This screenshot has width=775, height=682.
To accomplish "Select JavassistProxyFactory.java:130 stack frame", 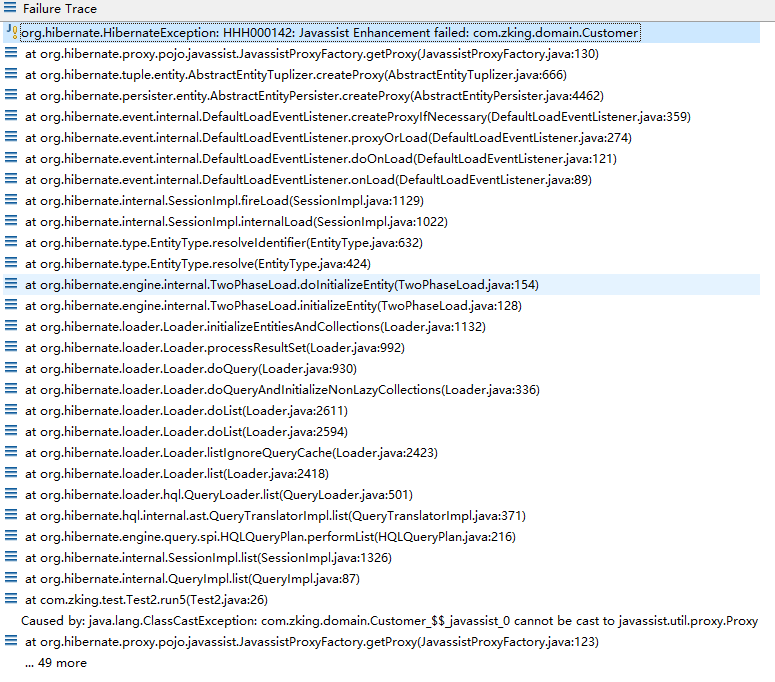I will point(312,54).
